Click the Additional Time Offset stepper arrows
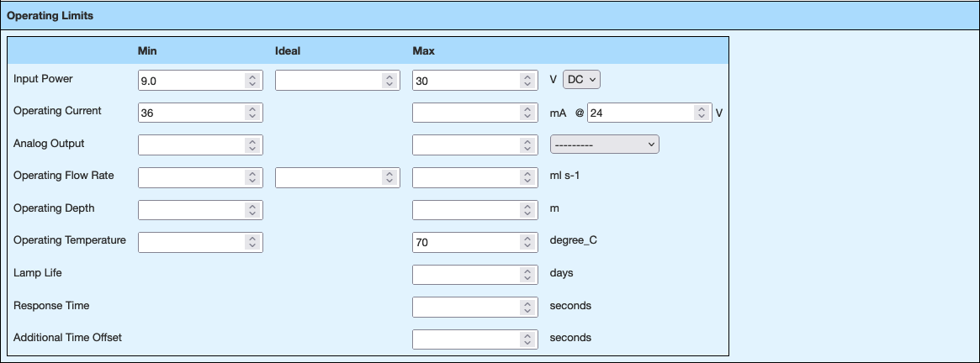This screenshot has width=980, height=363. [x=527, y=339]
